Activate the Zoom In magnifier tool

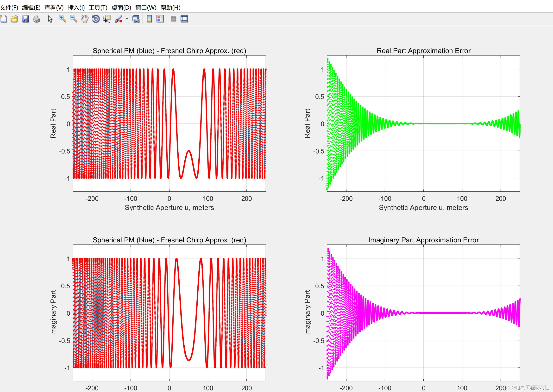(x=62, y=19)
